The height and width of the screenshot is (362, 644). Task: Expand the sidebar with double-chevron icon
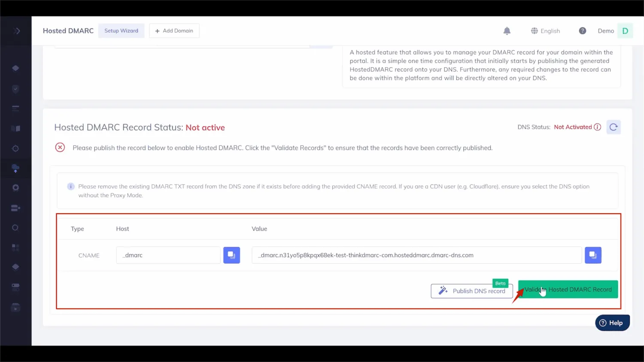(x=16, y=31)
